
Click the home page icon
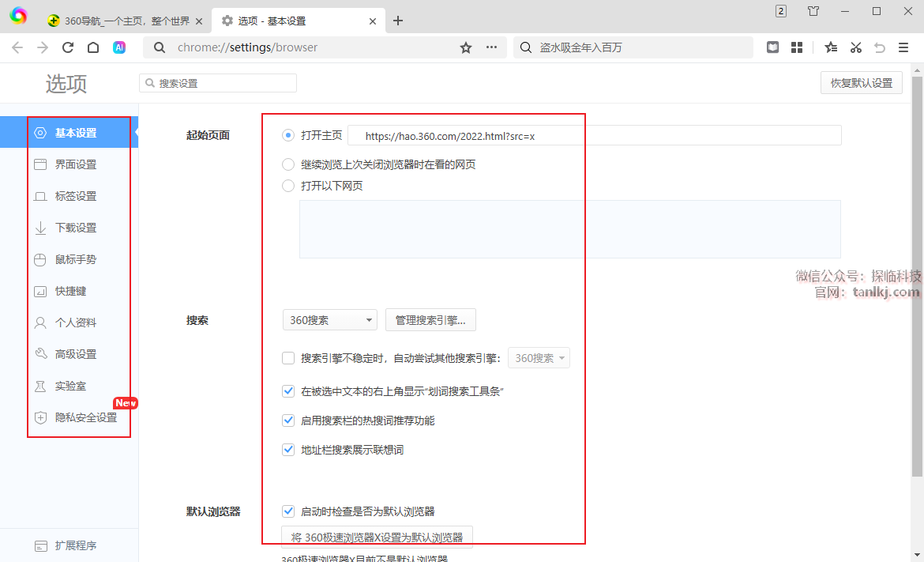point(93,47)
